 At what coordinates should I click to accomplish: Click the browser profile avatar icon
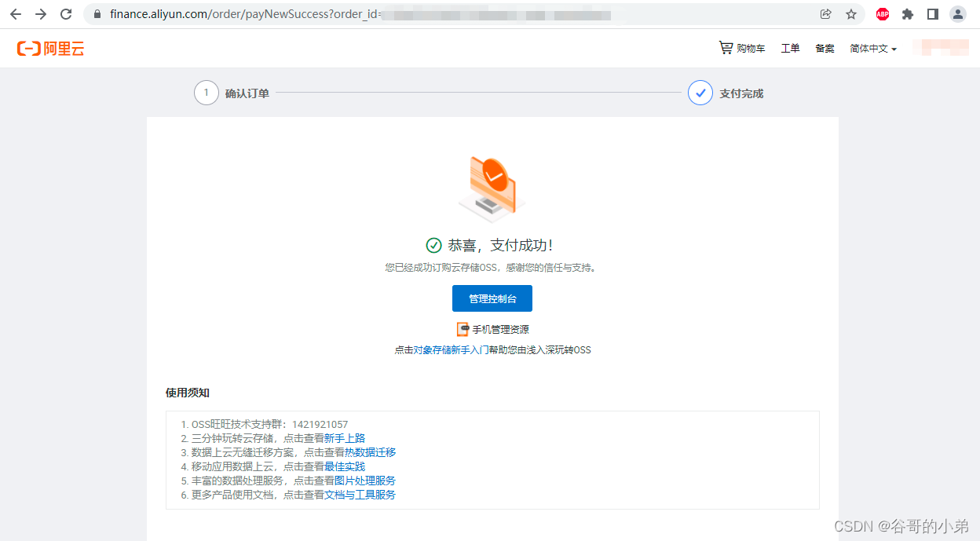tap(957, 13)
